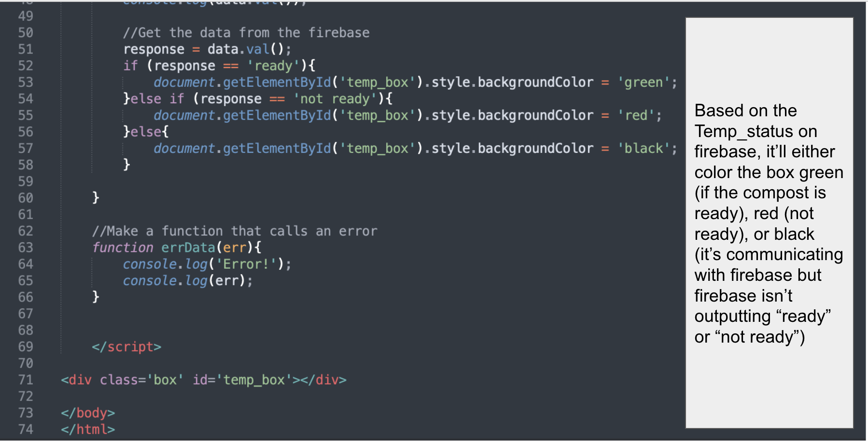The width and height of the screenshot is (868, 442).
Task: Click 'console.log(err);' on line 65
Action: click(188, 280)
